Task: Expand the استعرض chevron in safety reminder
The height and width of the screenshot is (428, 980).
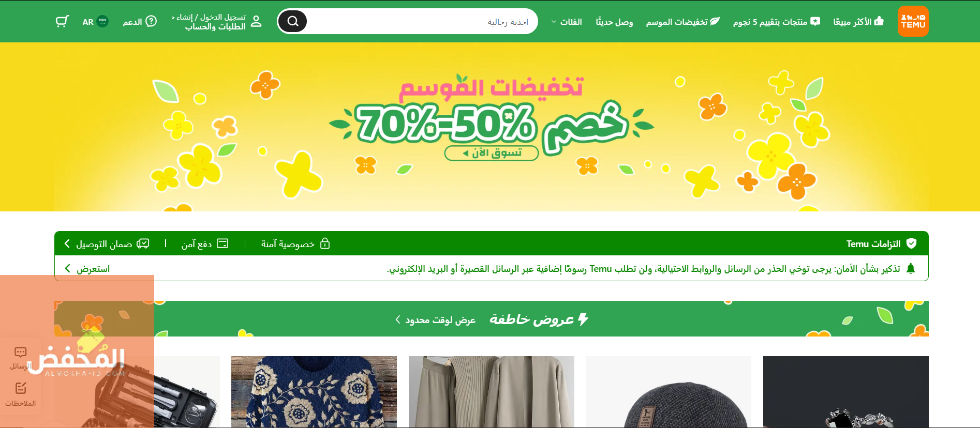Action: coord(67,269)
